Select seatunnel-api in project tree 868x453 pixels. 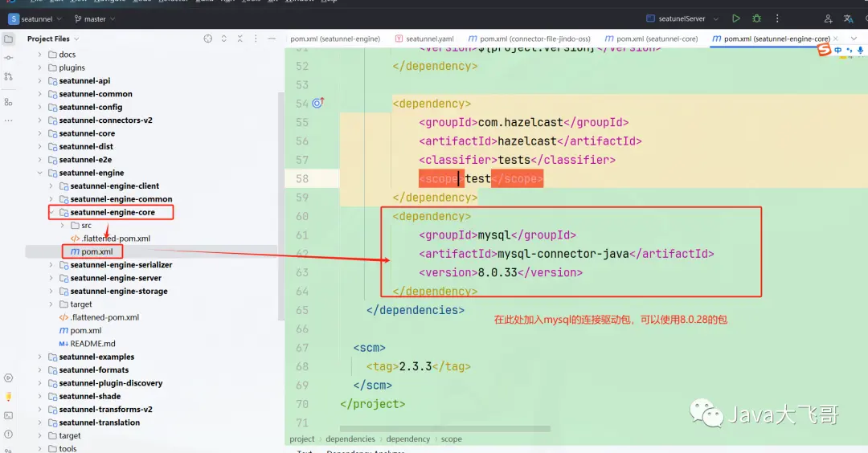coord(84,81)
